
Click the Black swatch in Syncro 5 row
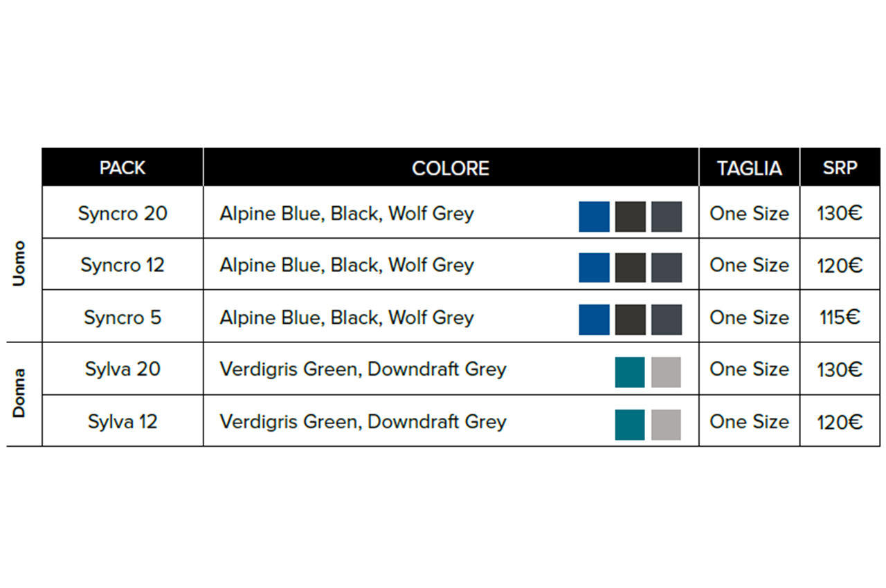pyautogui.click(x=630, y=320)
